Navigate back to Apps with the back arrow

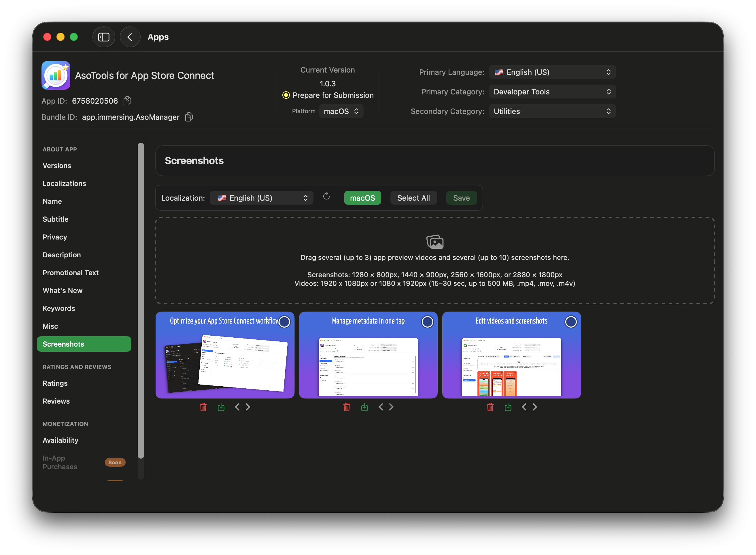pyautogui.click(x=130, y=37)
